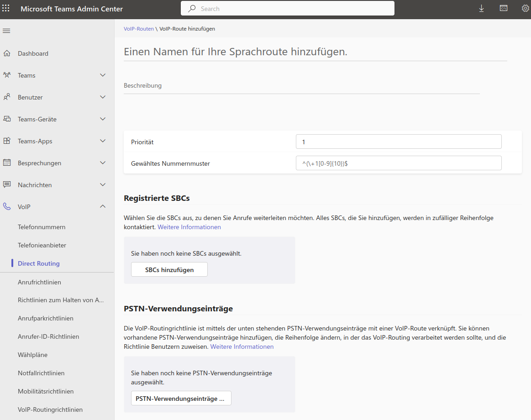Go to Wählpläne page
Screen dimensions: 531x420
32,355
